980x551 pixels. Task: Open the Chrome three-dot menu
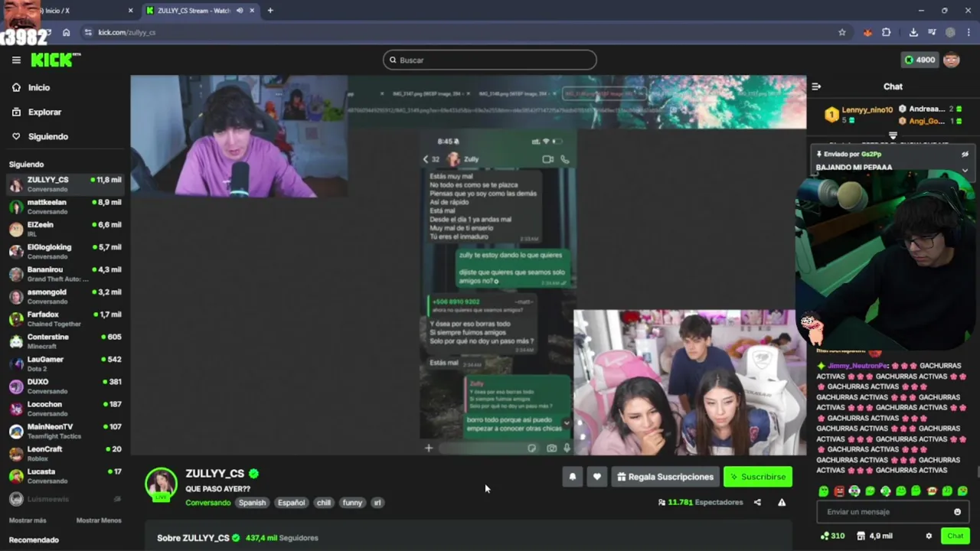pyautogui.click(x=970, y=32)
